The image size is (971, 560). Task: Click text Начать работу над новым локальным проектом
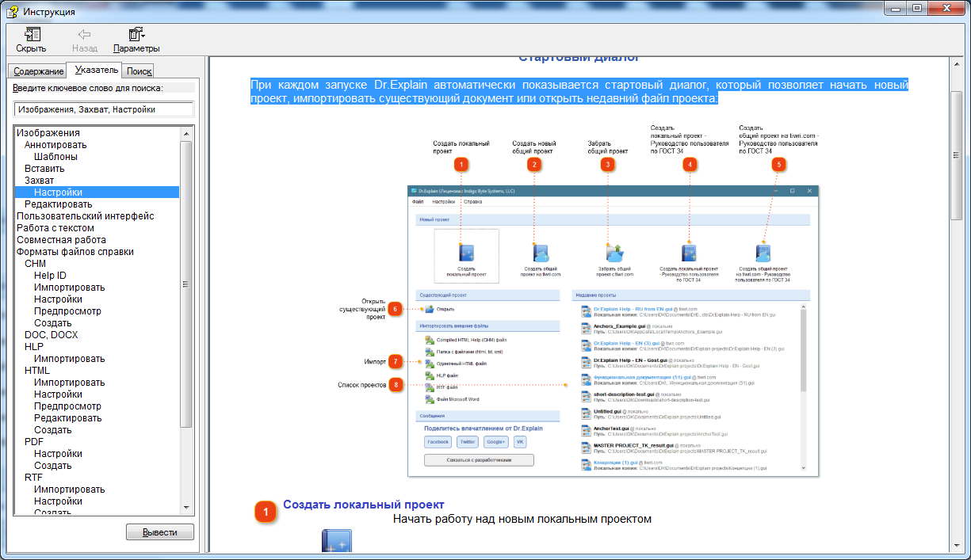[x=522, y=520]
